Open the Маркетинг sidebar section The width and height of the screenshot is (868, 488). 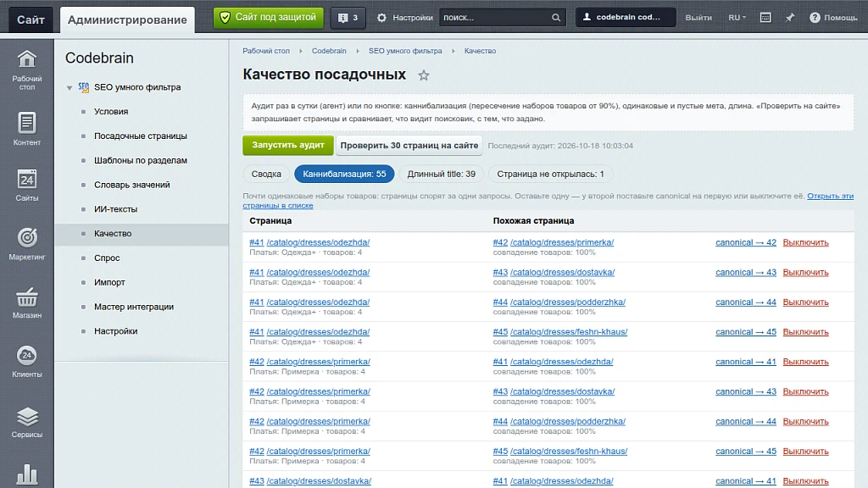click(x=26, y=243)
